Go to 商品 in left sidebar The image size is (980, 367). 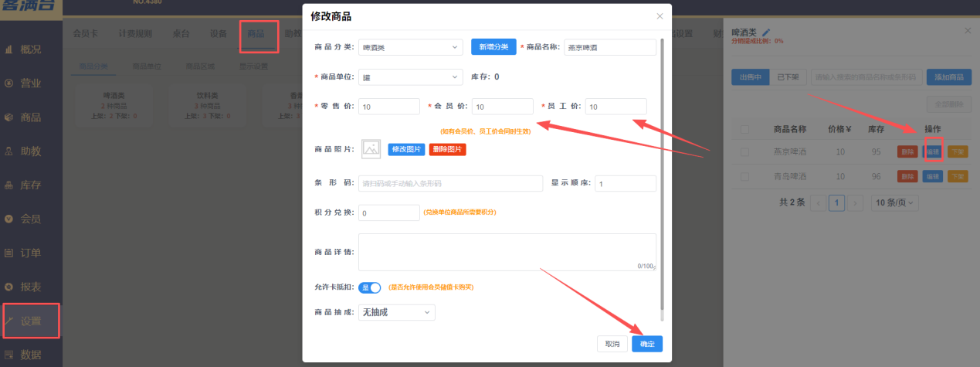click(31, 117)
